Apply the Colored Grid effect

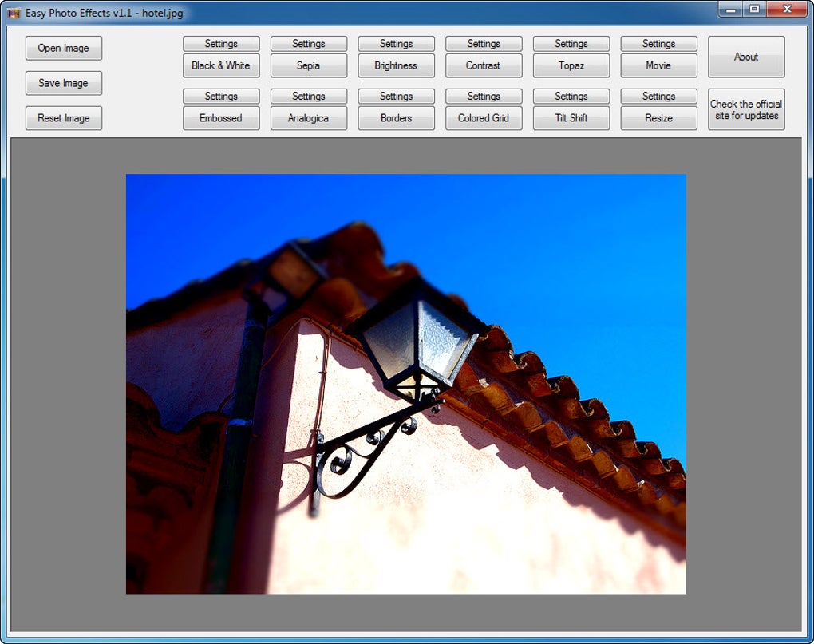484,118
